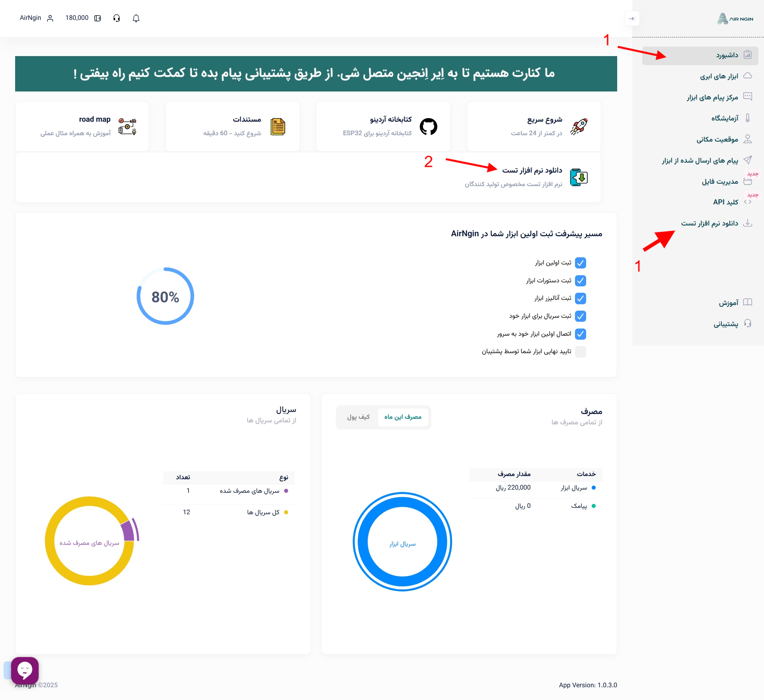Click the cloud icon for ابزار های ابری

coord(748,76)
